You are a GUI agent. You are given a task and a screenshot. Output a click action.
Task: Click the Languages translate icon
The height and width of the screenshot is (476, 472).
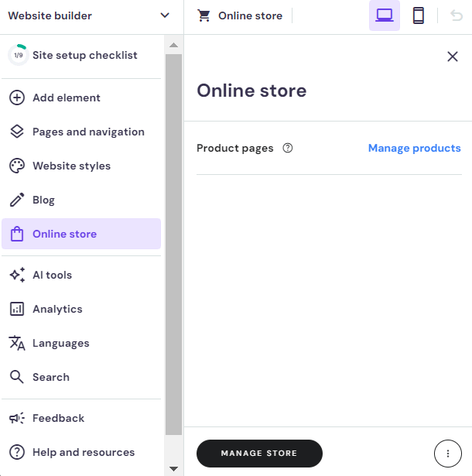(x=17, y=343)
